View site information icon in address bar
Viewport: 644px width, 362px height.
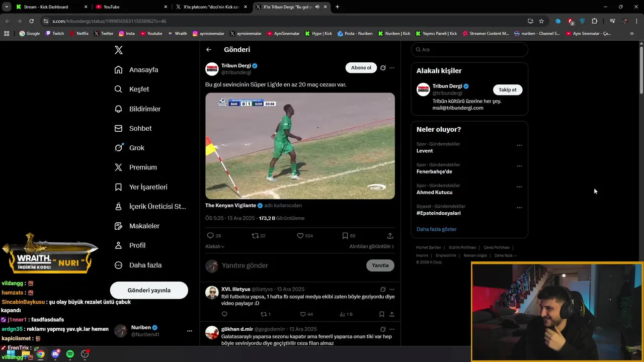46,21
